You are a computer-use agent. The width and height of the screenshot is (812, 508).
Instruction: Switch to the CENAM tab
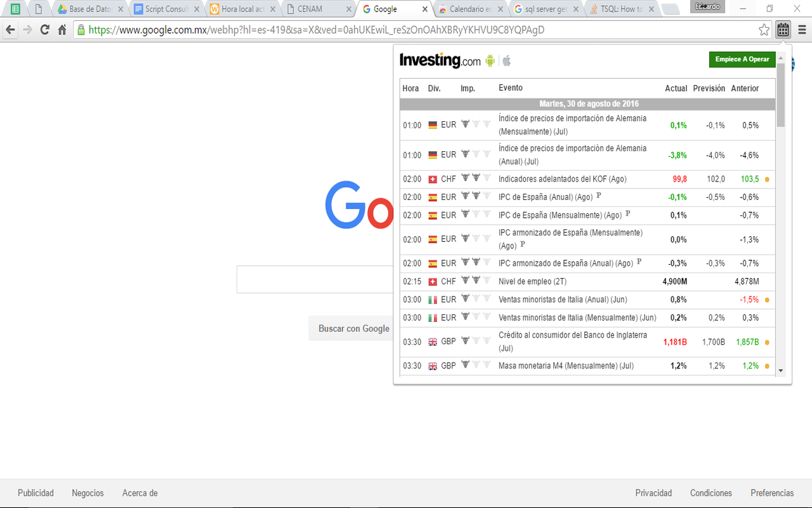tap(319, 10)
